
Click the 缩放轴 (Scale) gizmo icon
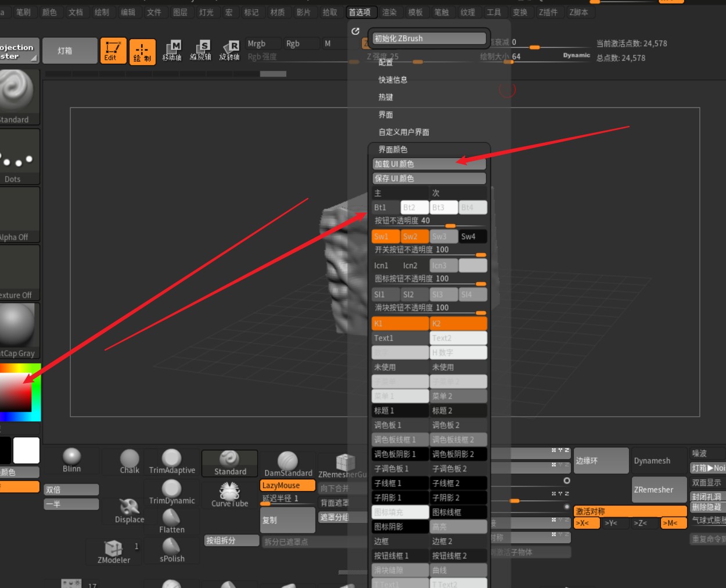point(201,50)
